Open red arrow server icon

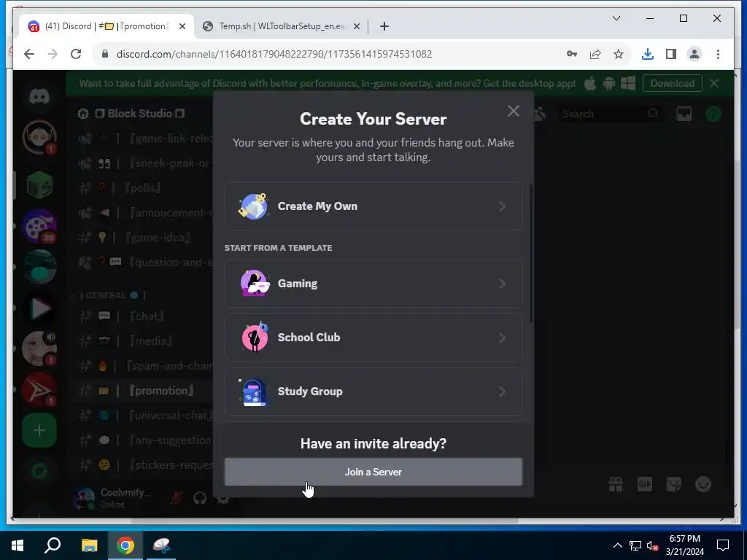39,390
